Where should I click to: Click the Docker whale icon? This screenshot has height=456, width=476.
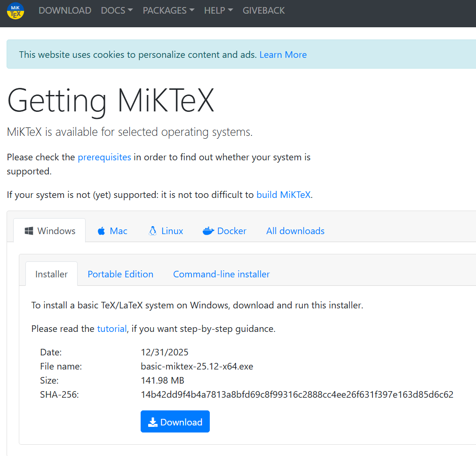click(208, 231)
